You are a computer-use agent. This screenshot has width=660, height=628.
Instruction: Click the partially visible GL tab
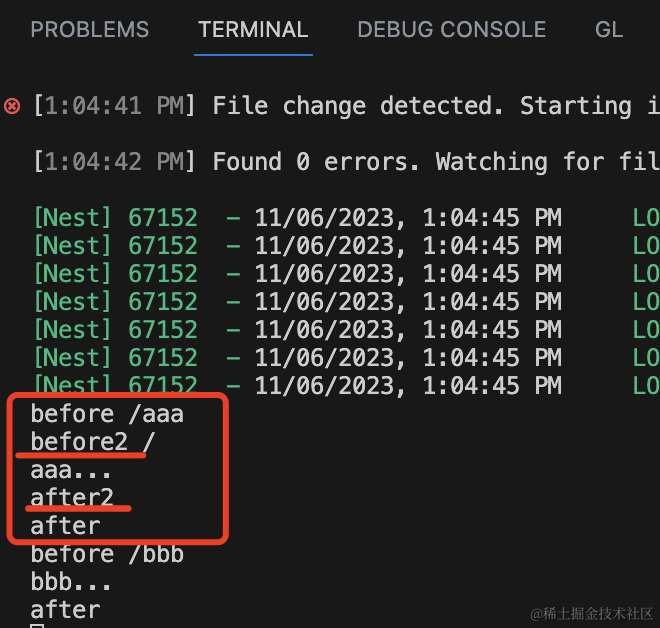608,30
